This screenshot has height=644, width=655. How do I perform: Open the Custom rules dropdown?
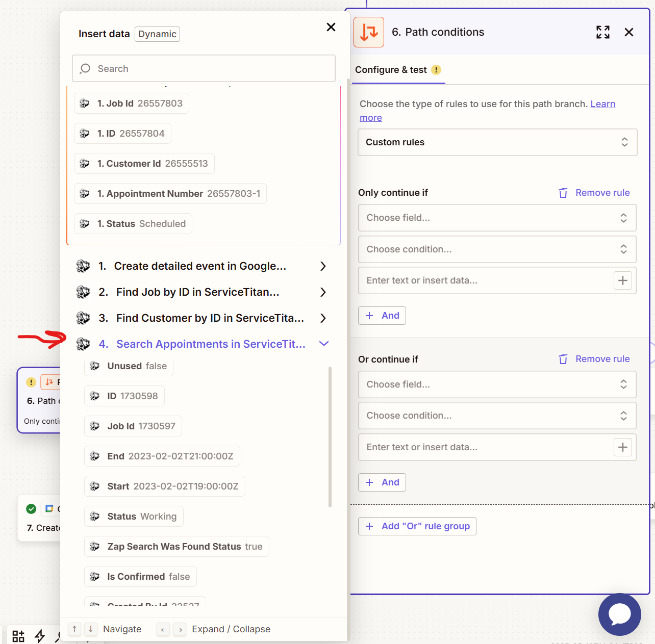(x=497, y=142)
